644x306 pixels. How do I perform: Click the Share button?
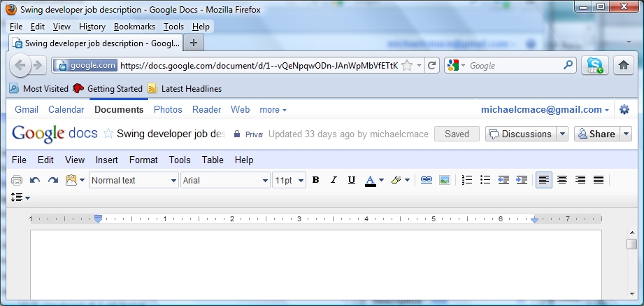pyautogui.click(x=596, y=134)
